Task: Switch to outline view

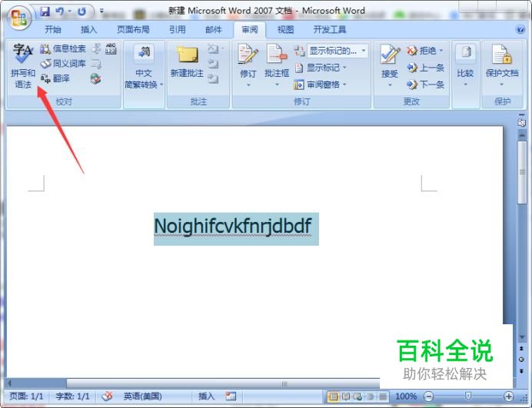Action: click(370, 396)
